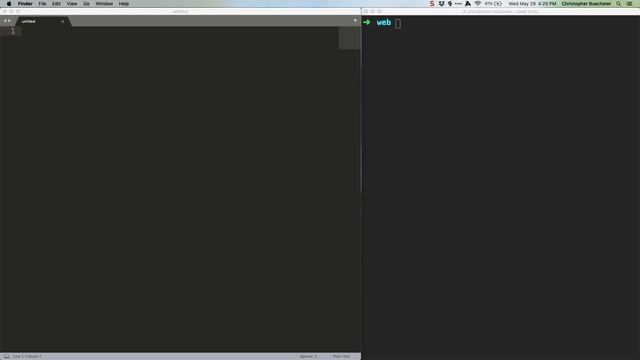
Task: Click the dotted menu bar icon
Action: tap(458, 4)
